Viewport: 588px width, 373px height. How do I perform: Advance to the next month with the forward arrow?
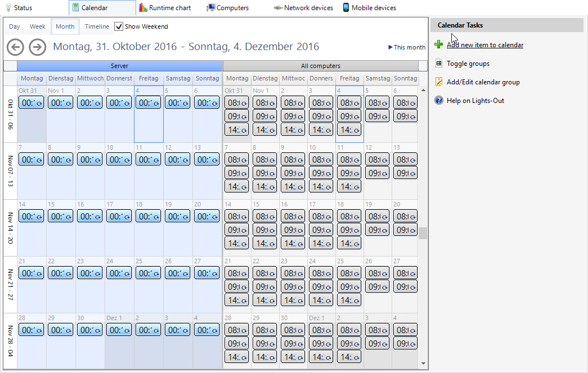[x=38, y=47]
